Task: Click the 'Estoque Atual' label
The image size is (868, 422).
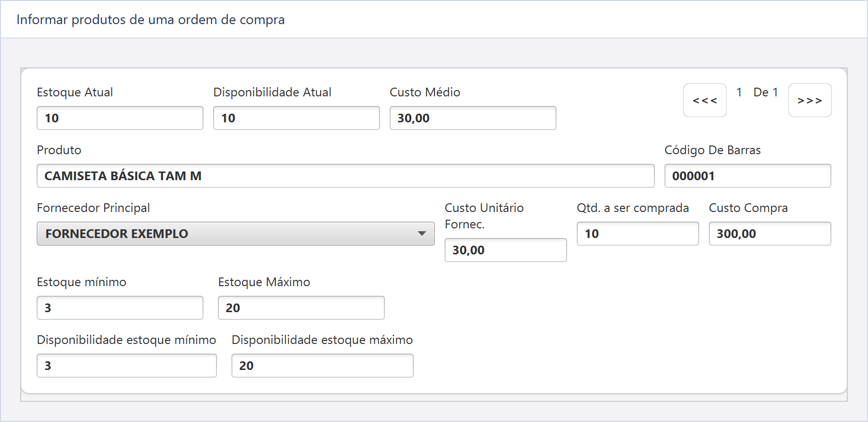Action: (x=75, y=92)
